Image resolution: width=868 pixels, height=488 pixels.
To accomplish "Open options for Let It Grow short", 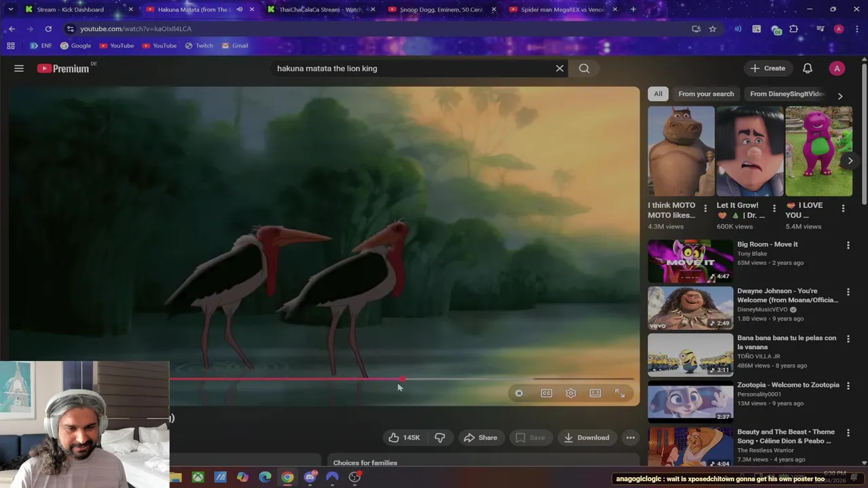I will (774, 209).
